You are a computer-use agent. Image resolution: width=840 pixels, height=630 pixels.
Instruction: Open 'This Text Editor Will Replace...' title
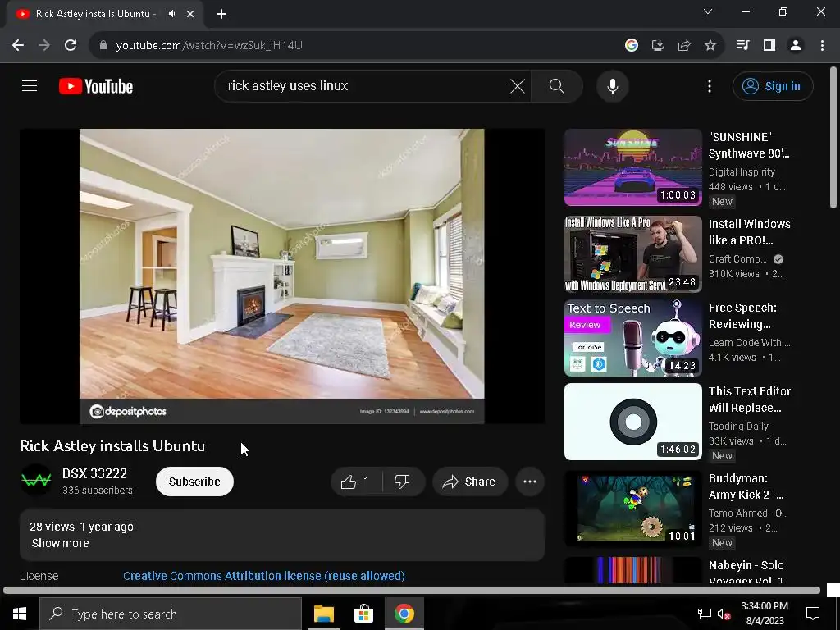(750, 399)
